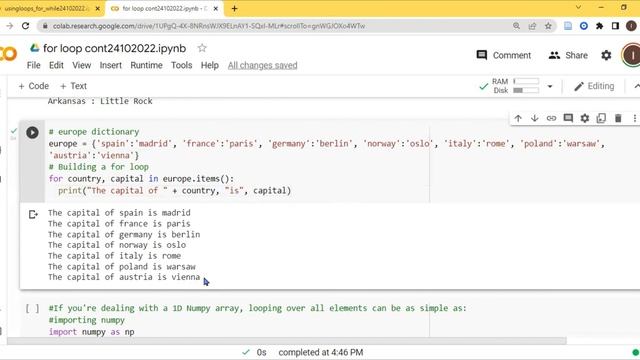The width and height of the screenshot is (640, 360).
Task: Click the output line 'The capital of austria is vienna'
Action: tap(124, 277)
